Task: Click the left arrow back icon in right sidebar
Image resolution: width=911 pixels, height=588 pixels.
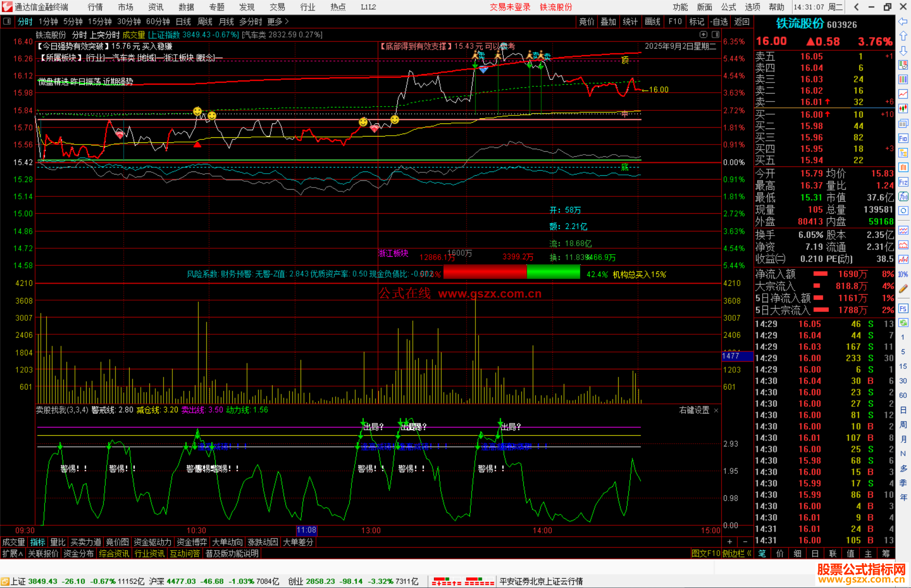Action: (x=903, y=21)
